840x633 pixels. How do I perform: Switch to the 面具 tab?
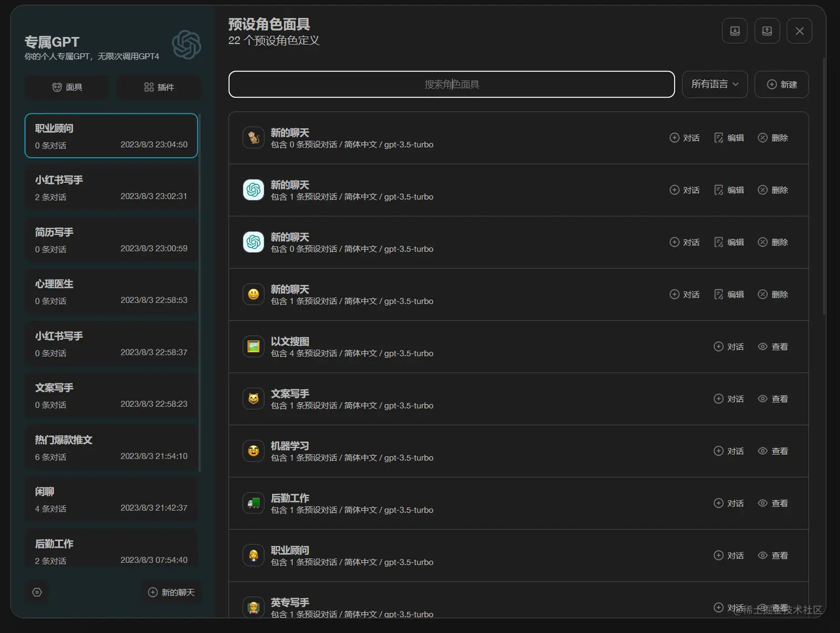pos(67,87)
